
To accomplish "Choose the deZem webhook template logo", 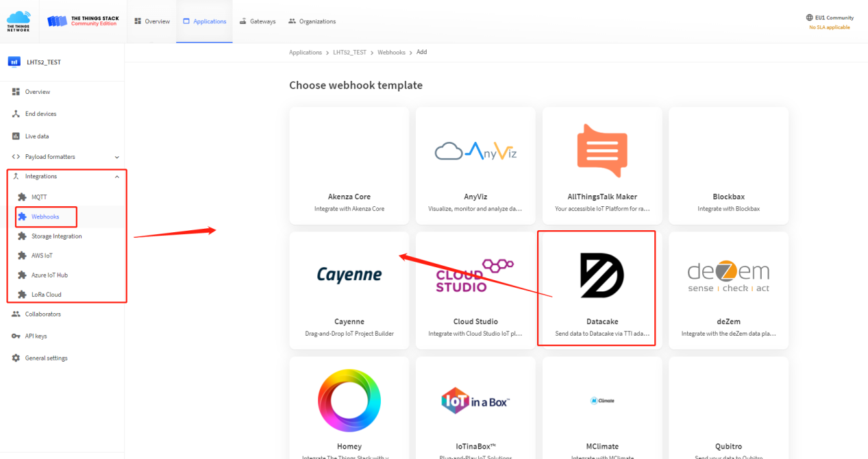I will 728,277.
